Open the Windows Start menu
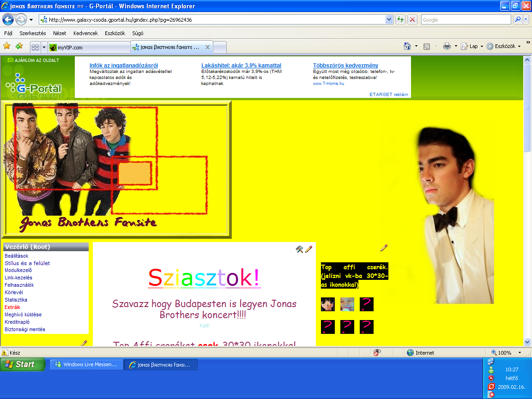This screenshot has height=399, width=532. click(x=23, y=364)
